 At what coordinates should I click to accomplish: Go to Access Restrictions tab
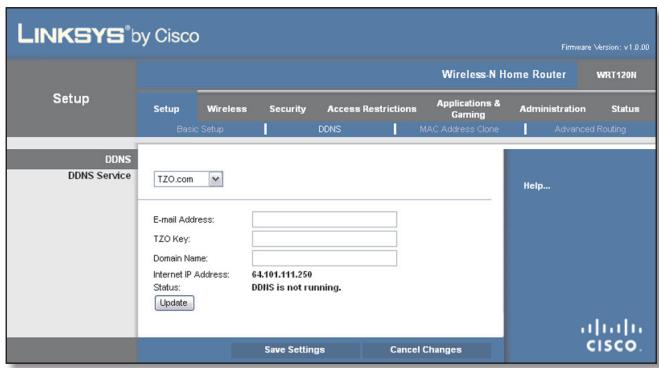(x=372, y=109)
